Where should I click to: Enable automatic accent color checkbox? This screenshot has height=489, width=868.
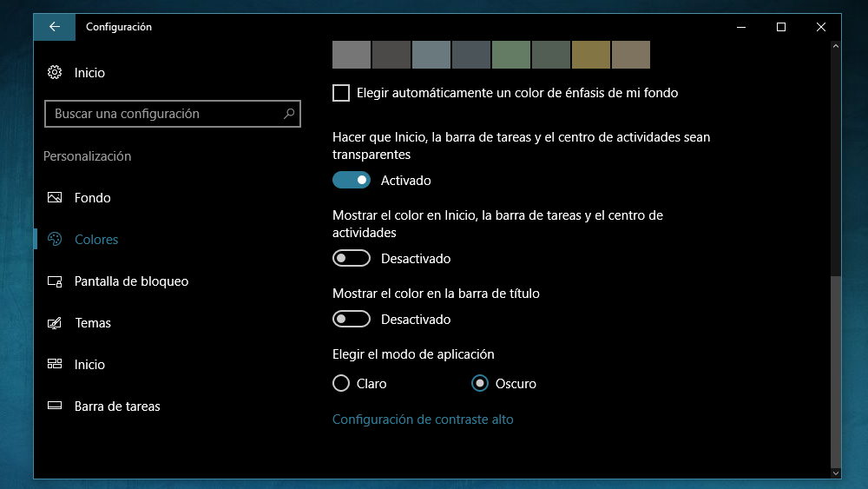point(341,93)
